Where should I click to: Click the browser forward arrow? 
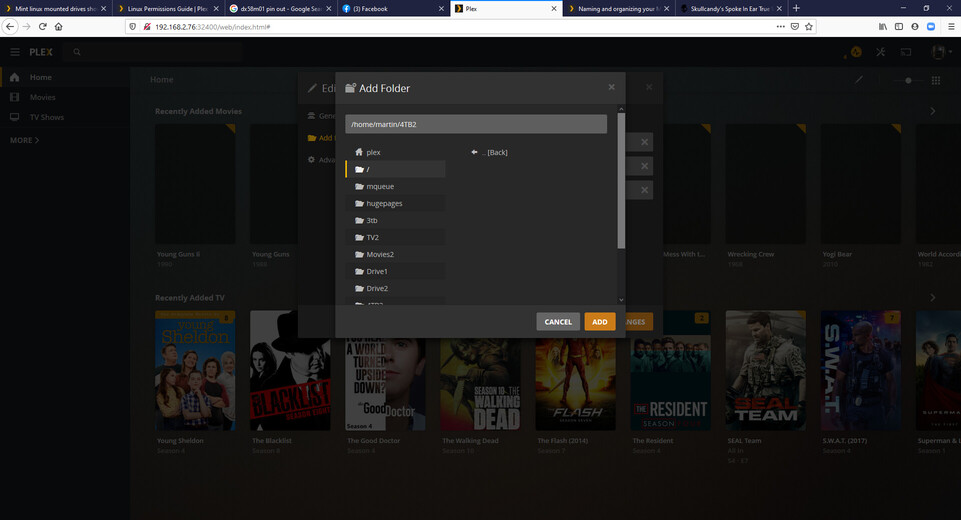pyautogui.click(x=26, y=26)
